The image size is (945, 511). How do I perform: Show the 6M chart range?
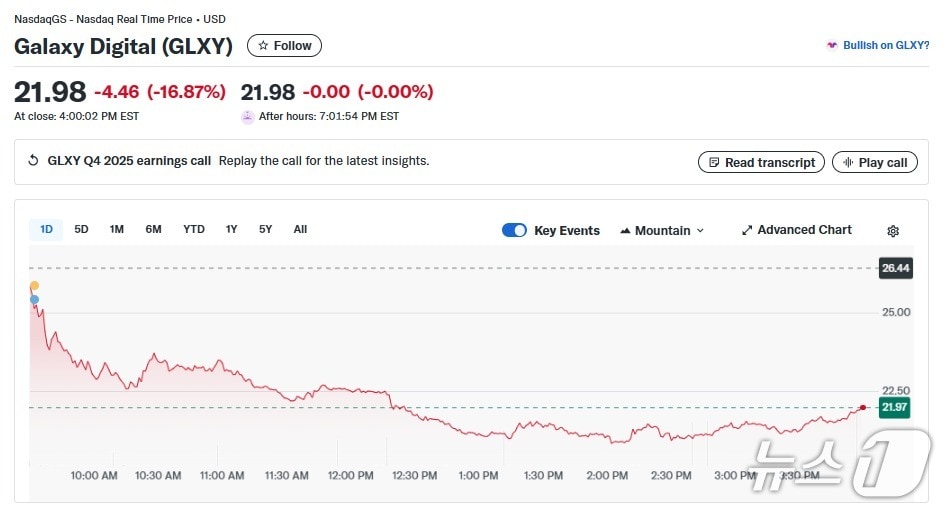coord(153,230)
